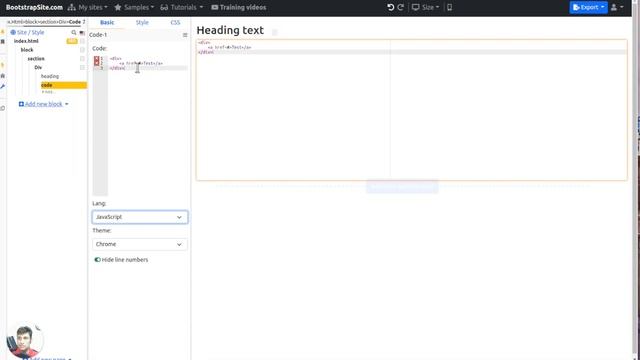The height and width of the screenshot is (360, 640).
Task: Select the heading node in tree
Action: point(50,76)
